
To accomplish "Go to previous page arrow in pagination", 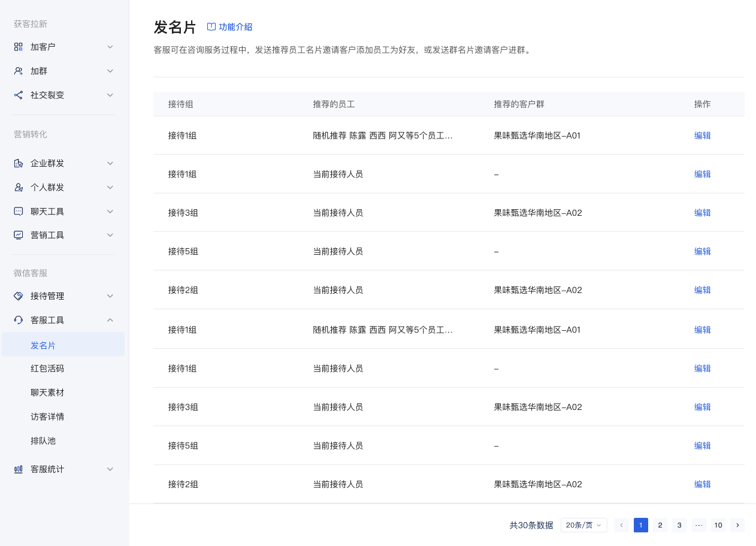I will coord(622,525).
